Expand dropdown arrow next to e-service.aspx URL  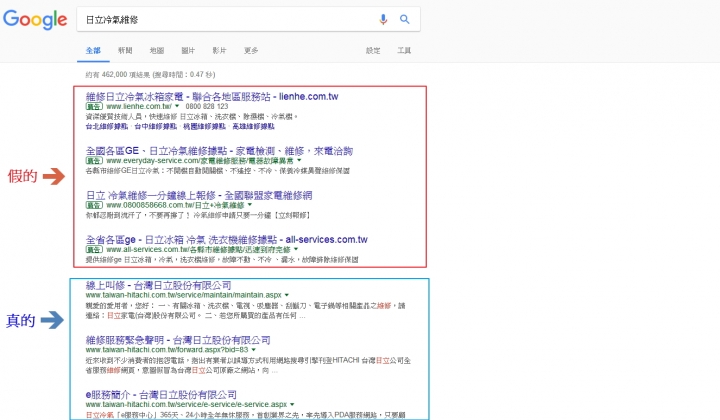pyautogui.click(x=292, y=404)
